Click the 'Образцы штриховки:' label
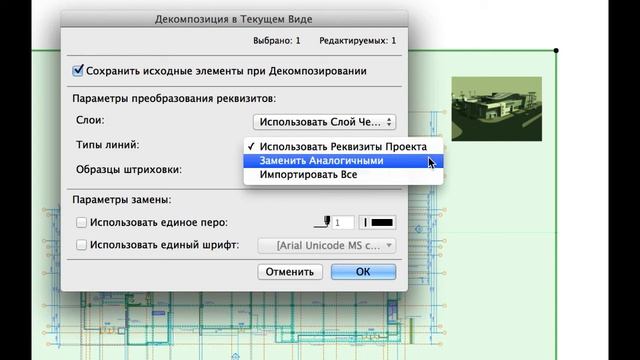This screenshot has width=640, height=360. (129, 169)
